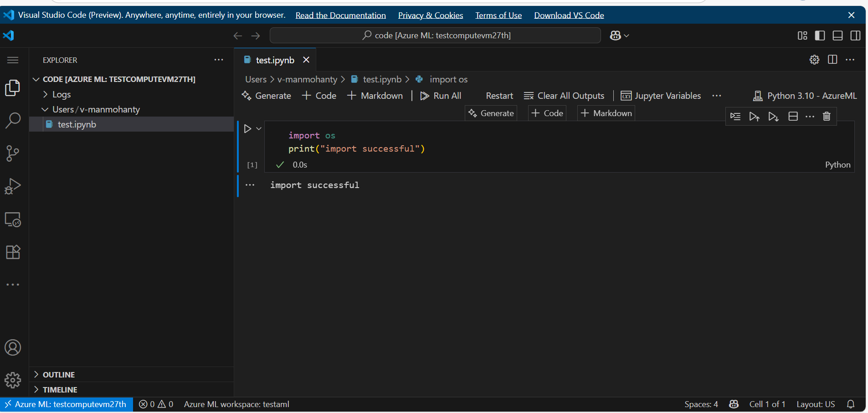Click Run All in notebook toolbar
The image size is (868, 413).
coord(441,96)
